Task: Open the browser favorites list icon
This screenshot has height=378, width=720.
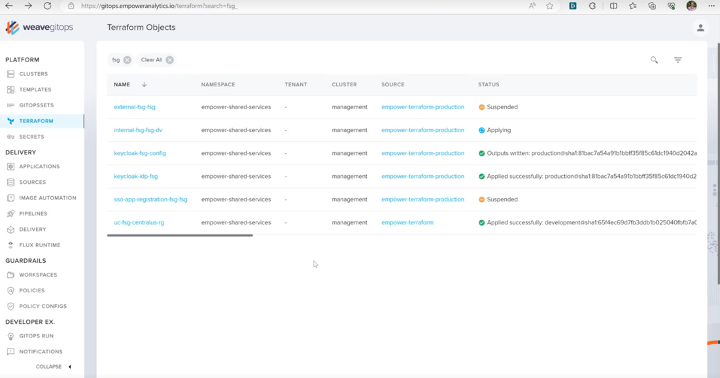Action: [633, 6]
